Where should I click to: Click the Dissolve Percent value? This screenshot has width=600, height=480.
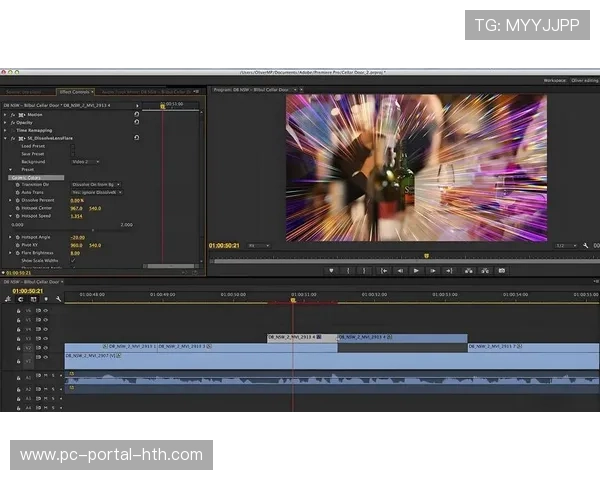click(76, 200)
